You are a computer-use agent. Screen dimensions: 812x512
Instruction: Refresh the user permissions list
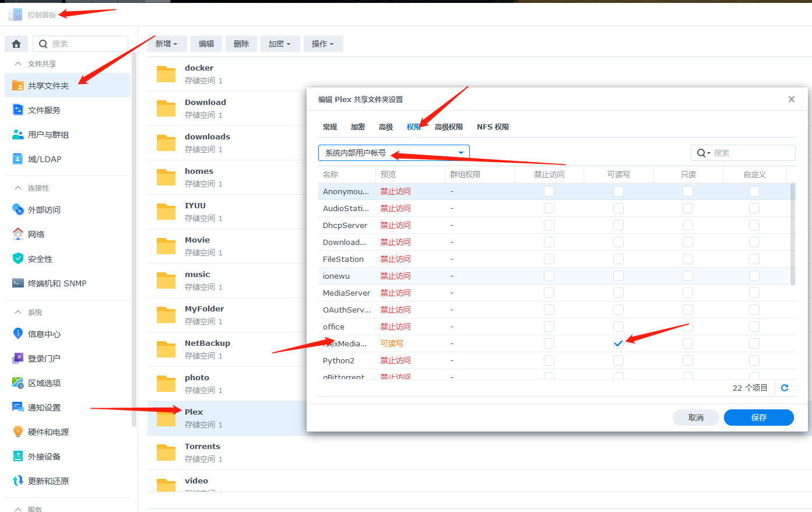click(x=785, y=387)
